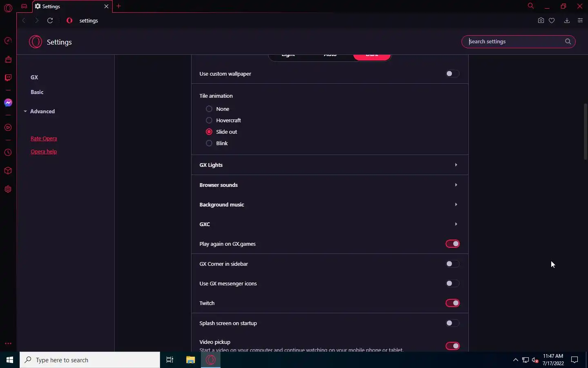The image size is (588, 368).
Task: Open GX Cleaner broom icon in sidebar
Action: point(8,60)
